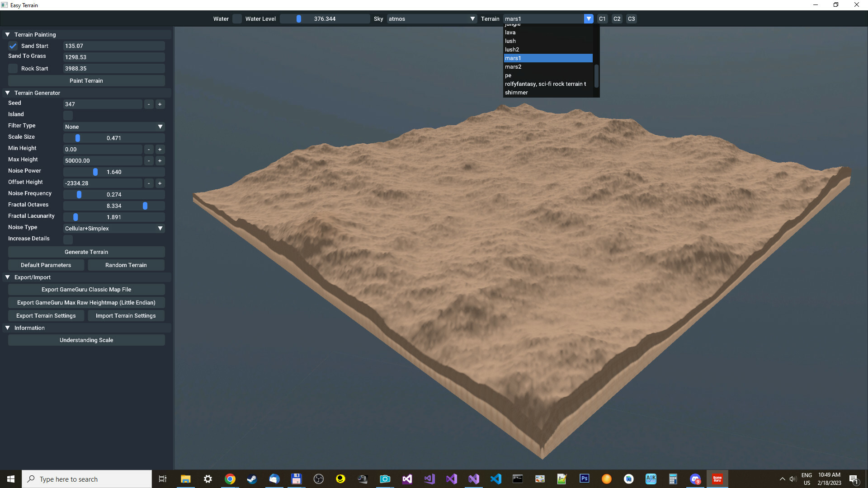Image resolution: width=868 pixels, height=488 pixels.
Task: Open the Sky selection dropdown
Action: (472, 19)
